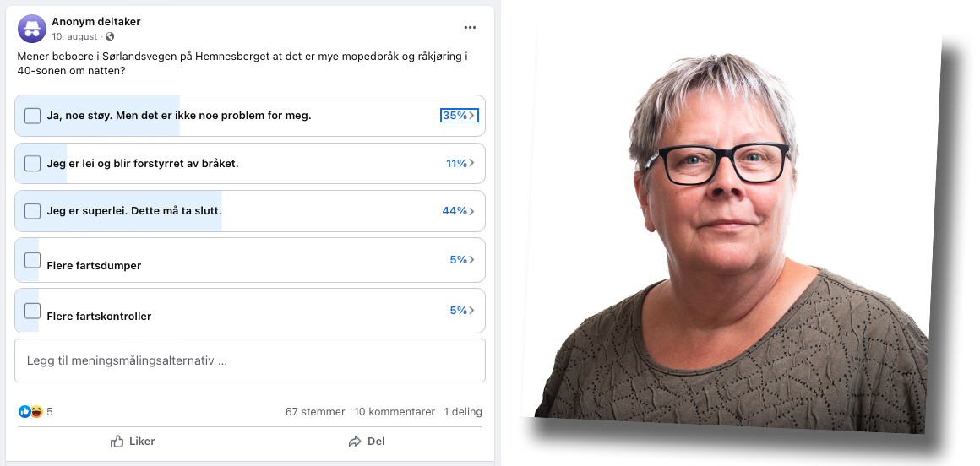Expand voters for the 35% result
The width and height of the screenshot is (980, 466).
coord(460,116)
